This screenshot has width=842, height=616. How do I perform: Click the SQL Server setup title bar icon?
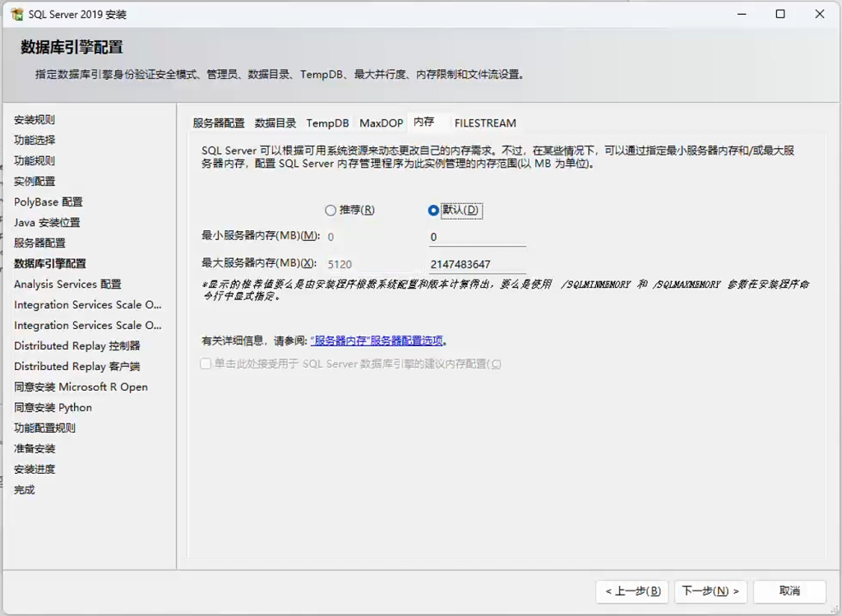click(x=17, y=15)
